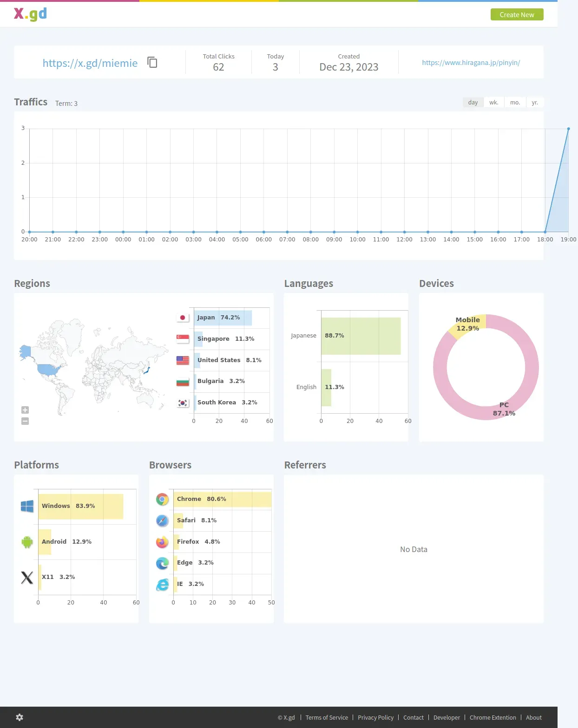This screenshot has height=728, width=578.
Task: Open the settings gear in the footer
Action: 20,717
